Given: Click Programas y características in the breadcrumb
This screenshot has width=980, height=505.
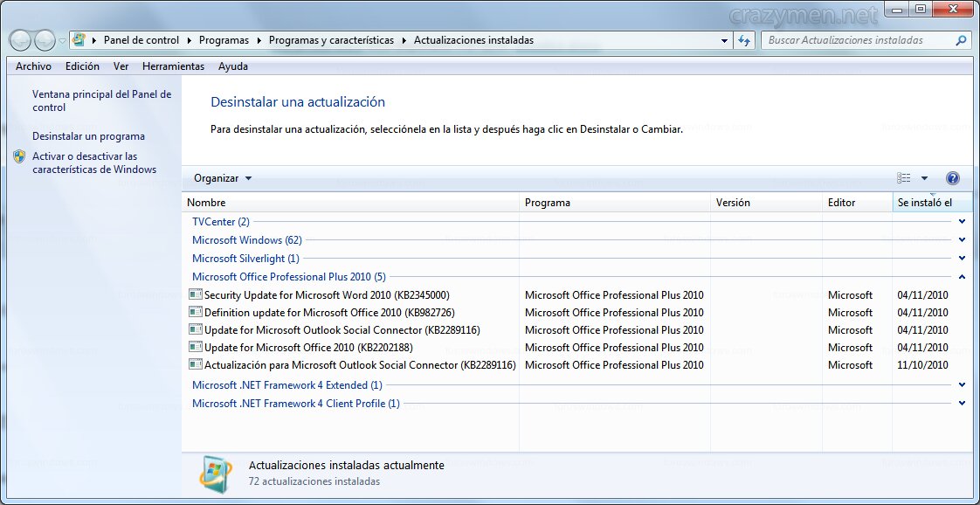Looking at the screenshot, I should 331,40.
